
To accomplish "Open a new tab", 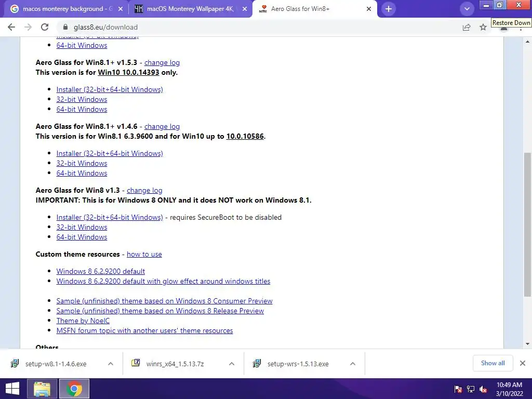I will tap(389, 9).
